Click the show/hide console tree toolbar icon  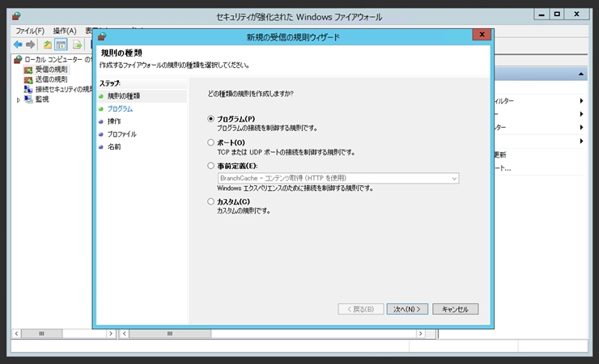(x=62, y=44)
